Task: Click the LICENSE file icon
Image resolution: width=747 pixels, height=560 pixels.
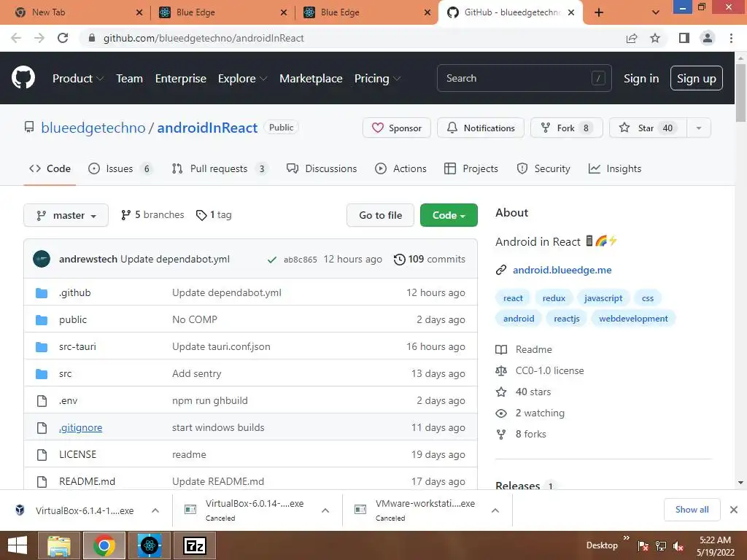Action: click(42, 455)
